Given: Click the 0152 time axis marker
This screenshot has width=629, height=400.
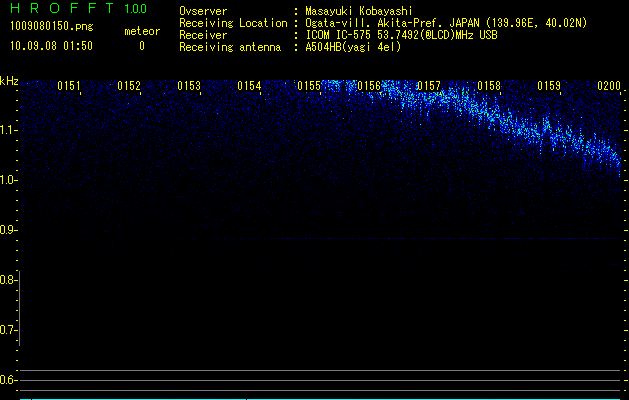Looking at the screenshot, I should [129, 86].
